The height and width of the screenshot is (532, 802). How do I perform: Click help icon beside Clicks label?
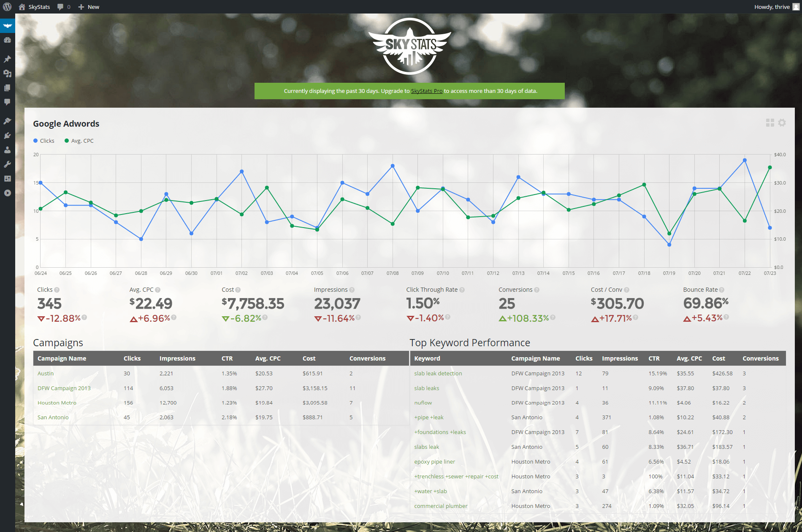tap(57, 290)
